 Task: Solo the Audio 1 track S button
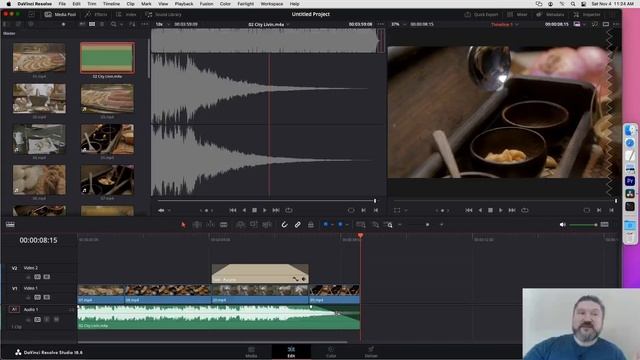coord(47,320)
